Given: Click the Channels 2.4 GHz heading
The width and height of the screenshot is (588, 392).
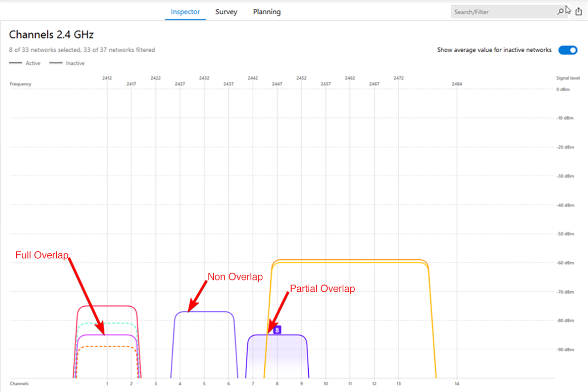Looking at the screenshot, I should point(51,35).
